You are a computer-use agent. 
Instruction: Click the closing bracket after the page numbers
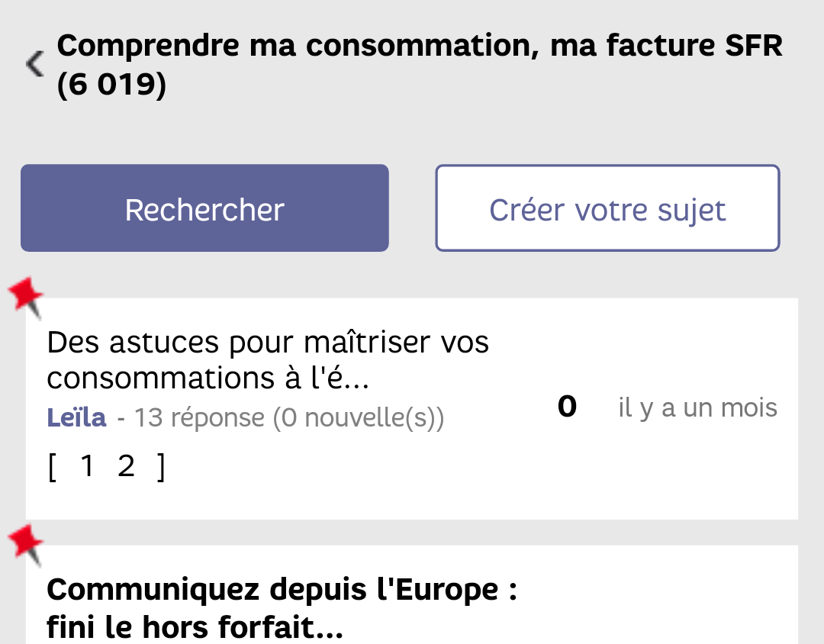click(160, 467)
